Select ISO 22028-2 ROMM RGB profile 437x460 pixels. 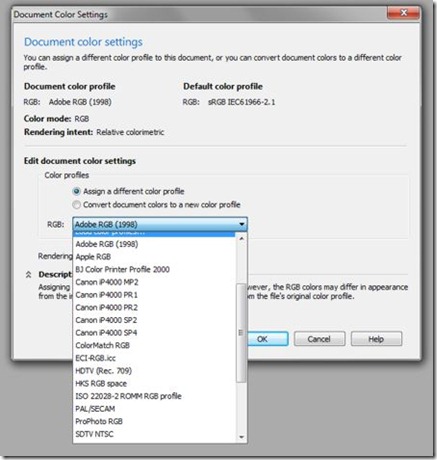coord(155,396)
